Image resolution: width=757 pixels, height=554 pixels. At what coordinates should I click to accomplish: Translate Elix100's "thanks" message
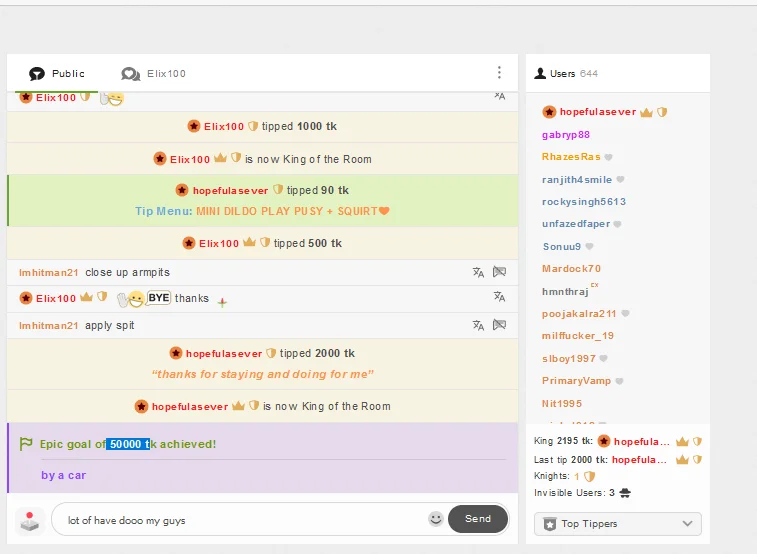pos(499,297)
